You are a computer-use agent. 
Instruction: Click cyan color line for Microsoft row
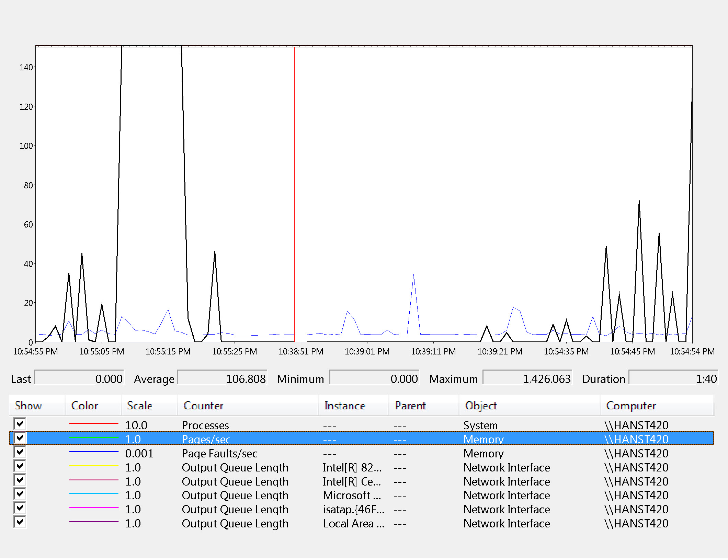pyautogui.click(x=93, y=494)
